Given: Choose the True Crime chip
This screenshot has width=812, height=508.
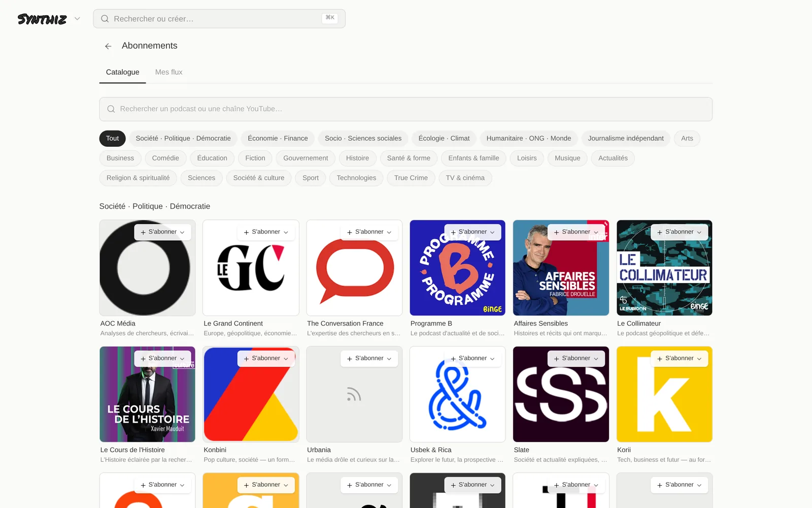Looking at the screenshot, I should [411, 178].
